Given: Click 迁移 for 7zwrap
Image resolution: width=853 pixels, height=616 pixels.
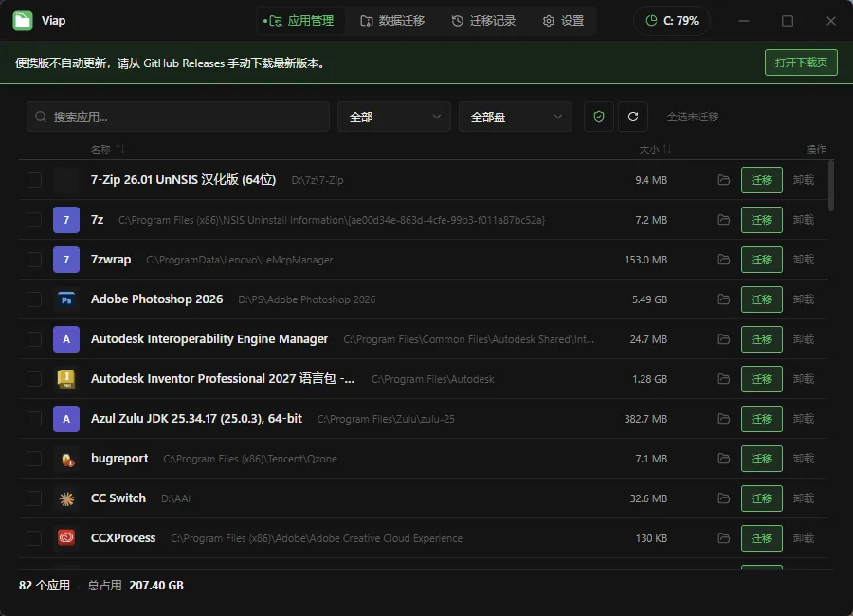Looking at the screenshot, I should tap(762, 260).
